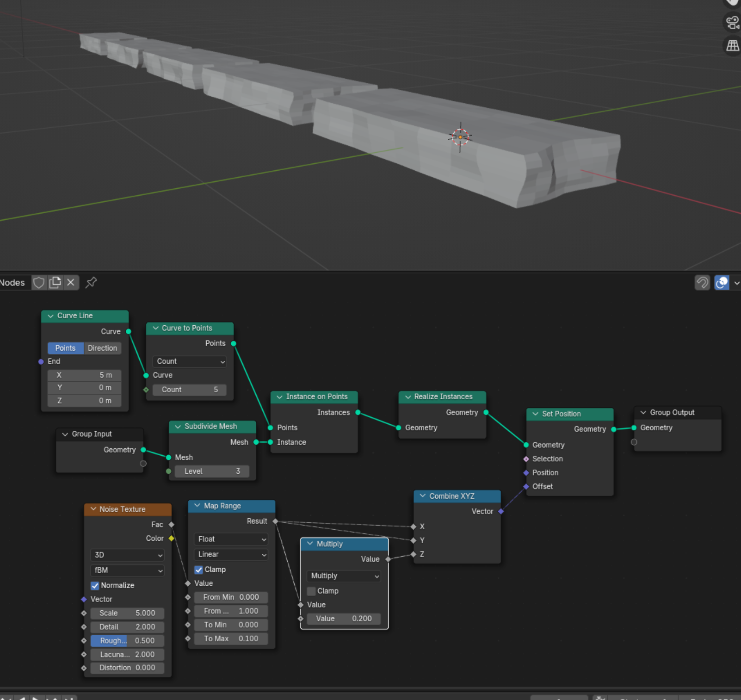Disable Clamp checkbox in Map Range node
741x700 pixels.
click(199, 570)
